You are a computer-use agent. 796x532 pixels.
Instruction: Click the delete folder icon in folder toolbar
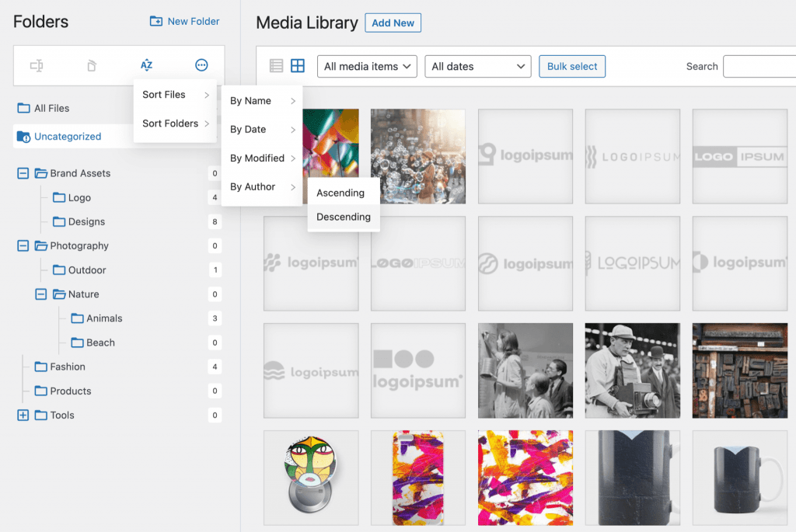point(92,65)
